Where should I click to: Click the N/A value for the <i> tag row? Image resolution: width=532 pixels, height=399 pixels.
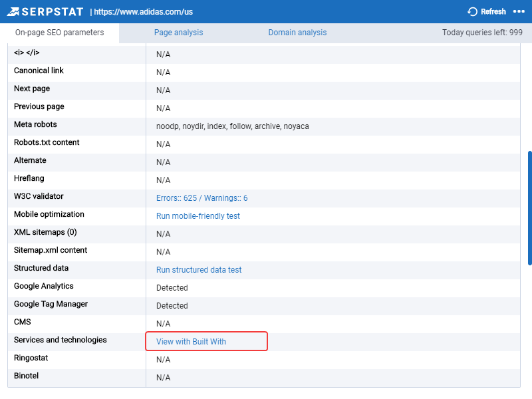163,55
